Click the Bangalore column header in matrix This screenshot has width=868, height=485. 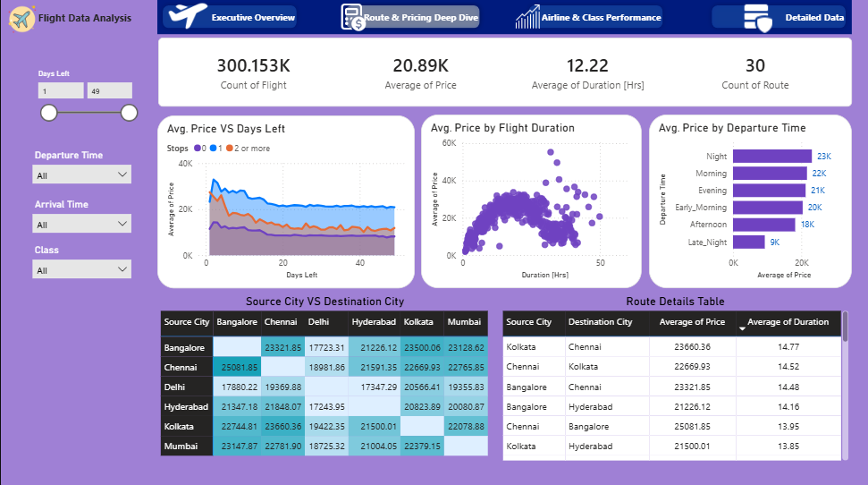(237, 322)
